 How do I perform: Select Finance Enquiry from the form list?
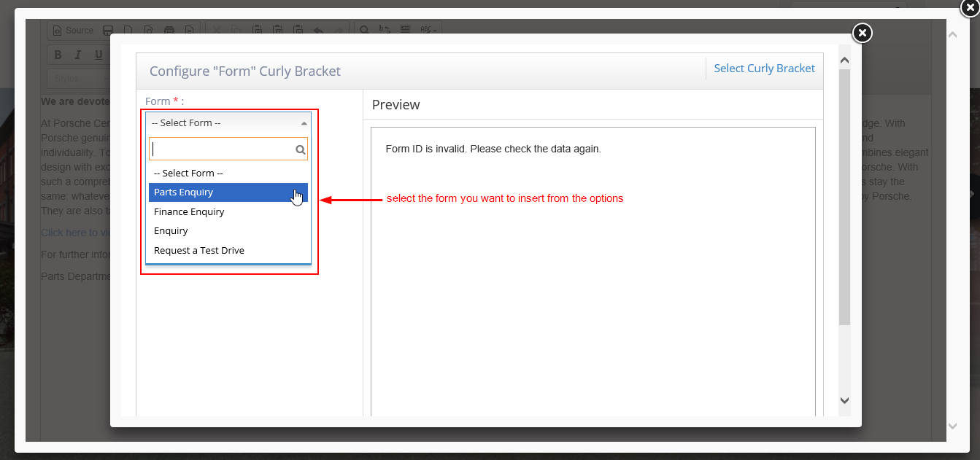point(189,211)
